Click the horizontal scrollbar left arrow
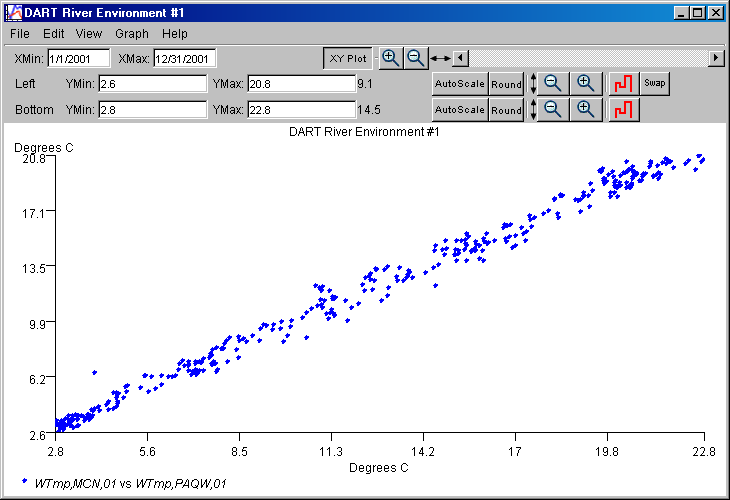The image size is (730, 500). (x=460, y=58)
